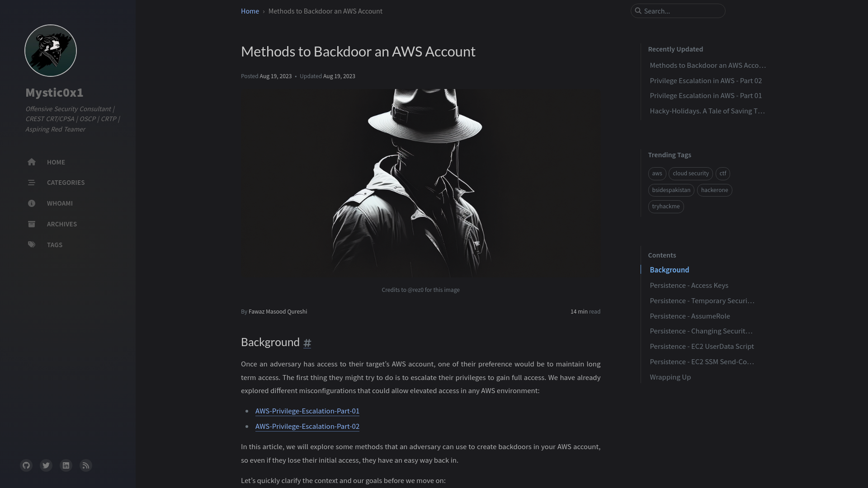Click the WHOAMI navigation icon
This screenshot has width=868, height=488.
(31, 203)
